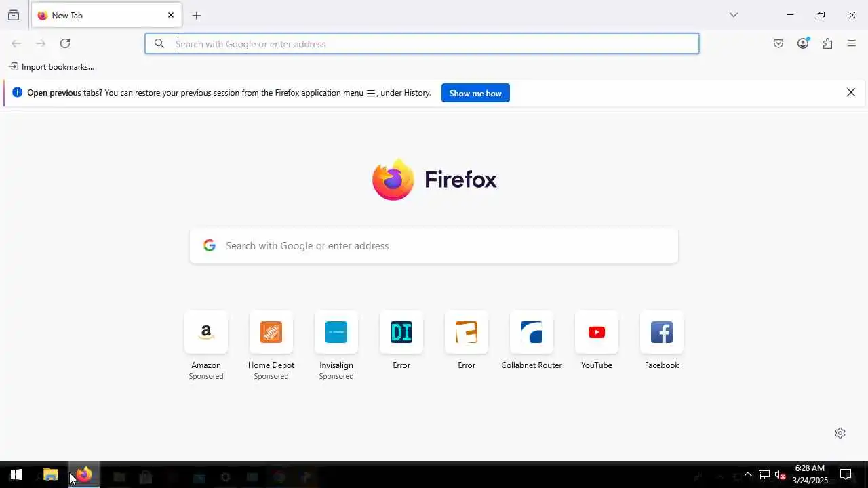The image size is (868, 488).
Task: Dismiss the Open previous tabs notification
Action: (851, 92)
